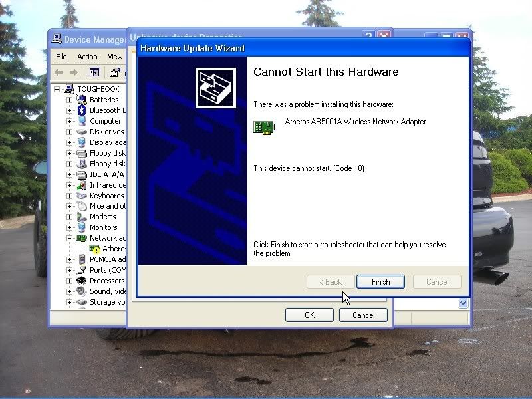Click the Back arrow in Device Manager toolbar
The image size is (532, 399).
pyautogui.click(x=59, y=72)
